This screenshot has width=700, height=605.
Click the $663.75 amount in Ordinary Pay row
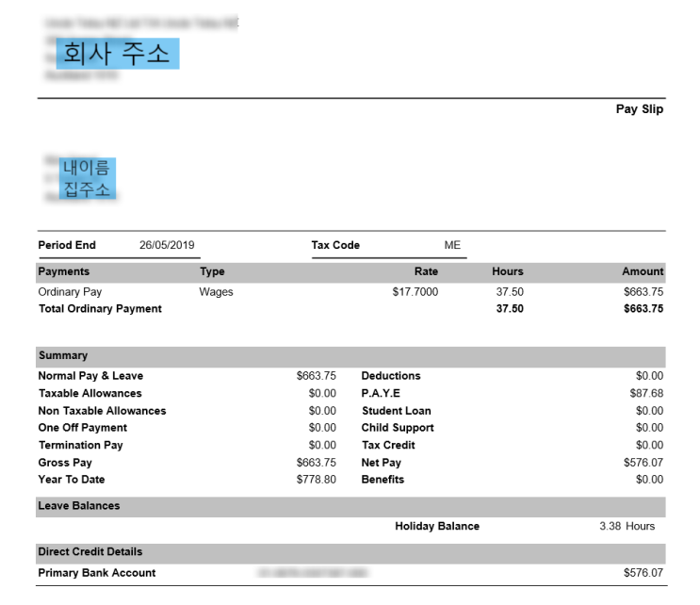[643, 292]
